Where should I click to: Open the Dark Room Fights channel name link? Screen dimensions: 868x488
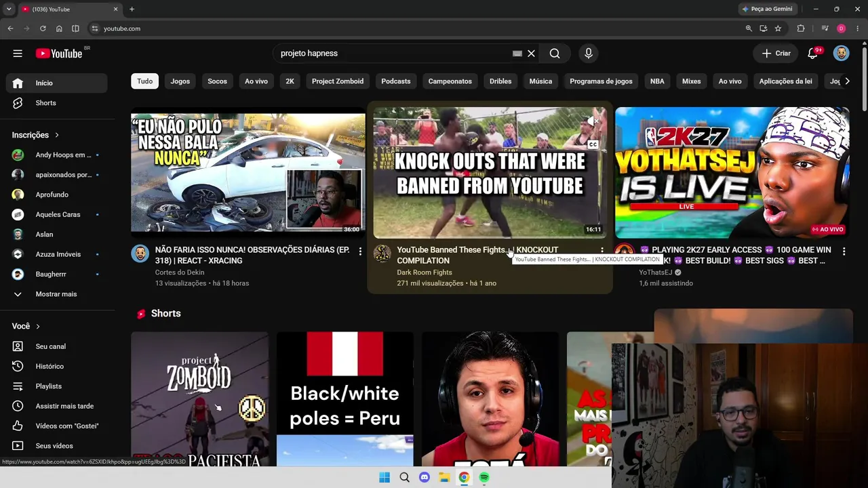[x=425, y=272]
